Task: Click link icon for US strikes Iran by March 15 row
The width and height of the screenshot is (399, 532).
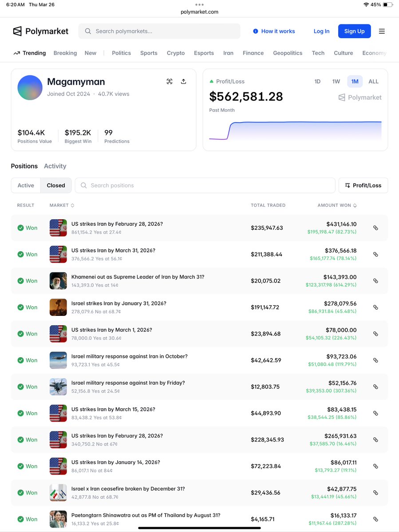Action: click(x=375, y=413)
